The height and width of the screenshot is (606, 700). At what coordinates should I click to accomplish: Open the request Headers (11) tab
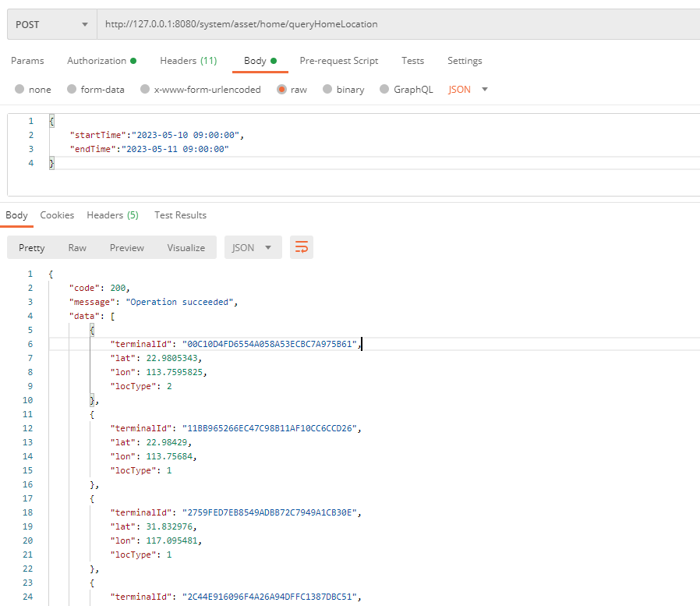(188, 61)
